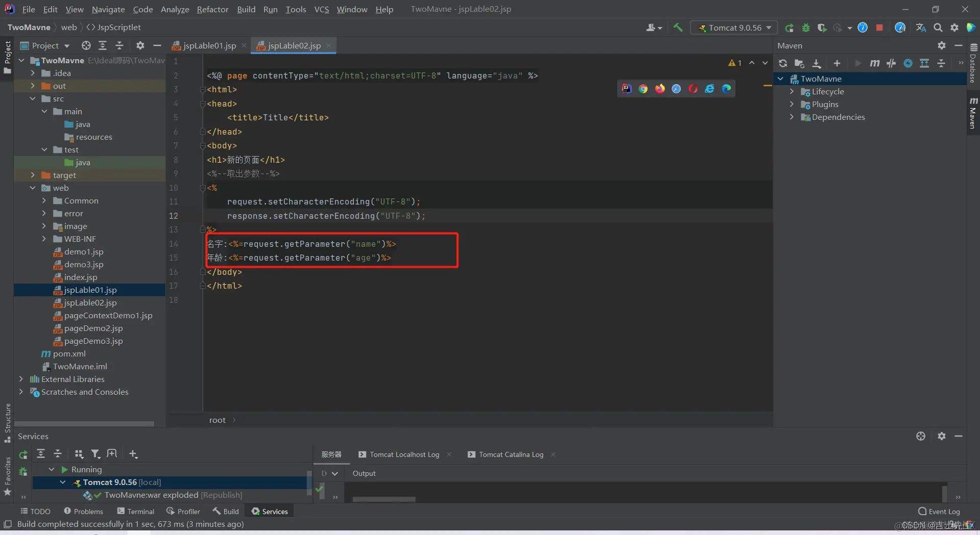The height and width of the screenshot is (535, 980).
Task: Preview page in Chrome browser
Action: [643, 89]
